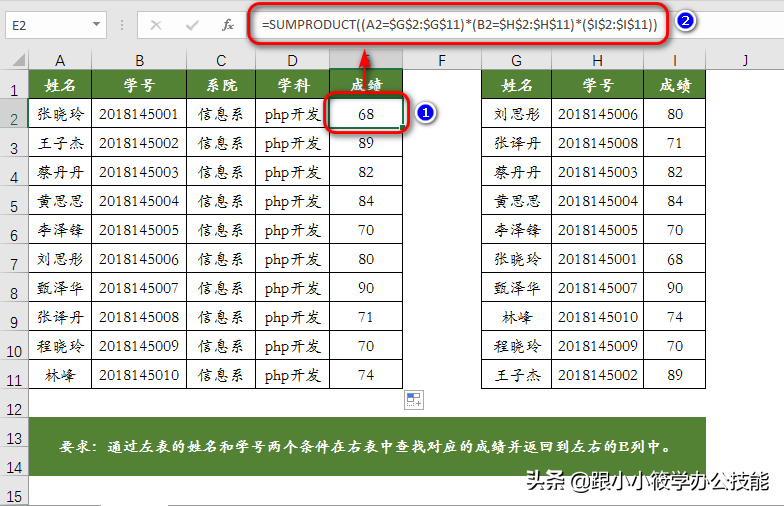The width and height of the screenshot is (784, 506).
Task: Click cell B10 with 2018145009
Action: point(139,346)
